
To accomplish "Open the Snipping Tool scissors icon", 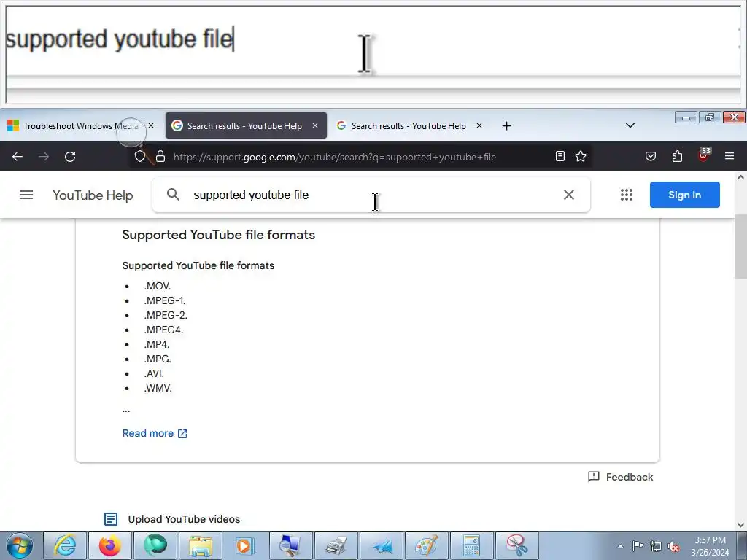I will click(x=517, y=545).
